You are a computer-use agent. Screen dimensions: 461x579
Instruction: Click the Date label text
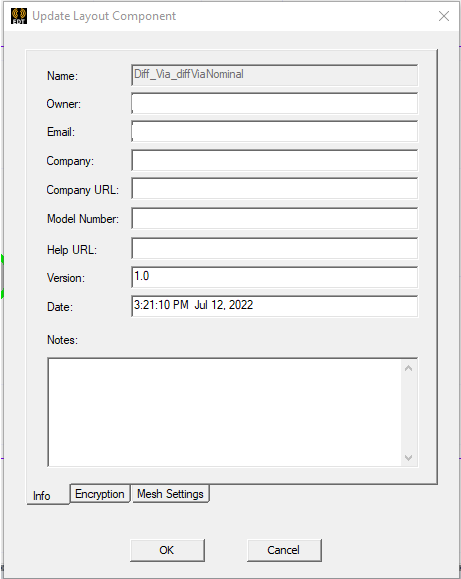(x=60, y=307)
